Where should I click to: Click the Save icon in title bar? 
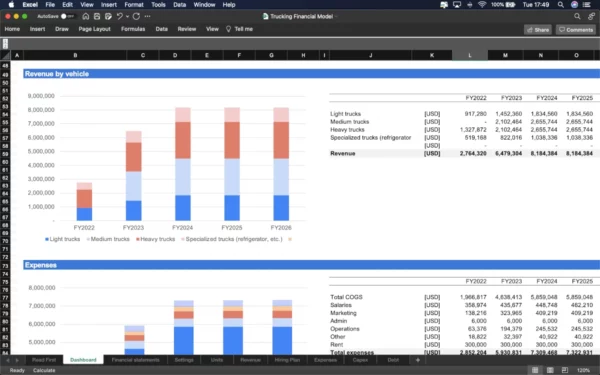97,16
